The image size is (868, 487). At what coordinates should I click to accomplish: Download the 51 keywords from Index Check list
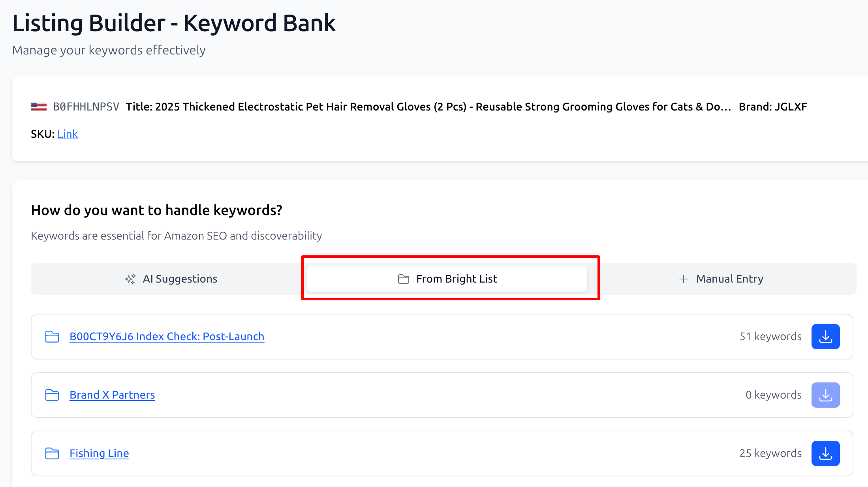point(825,336)
